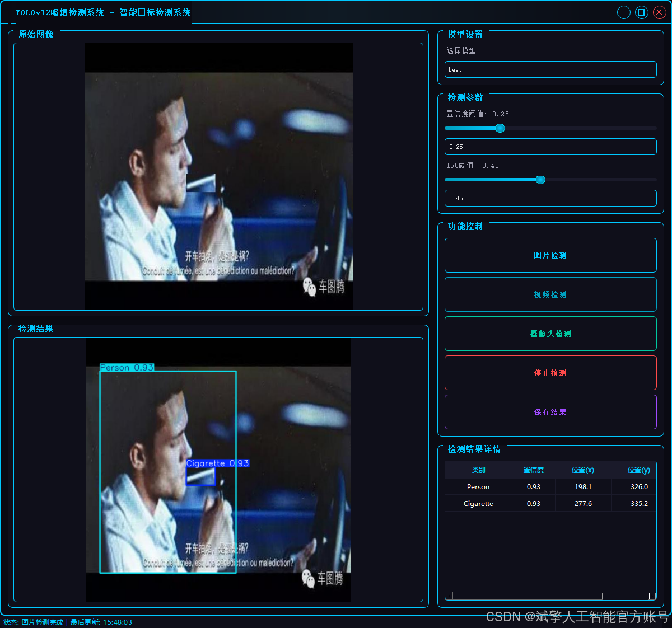The image size is (672, 628).
Task: Click the detection result image
Action: pos(218,470)
